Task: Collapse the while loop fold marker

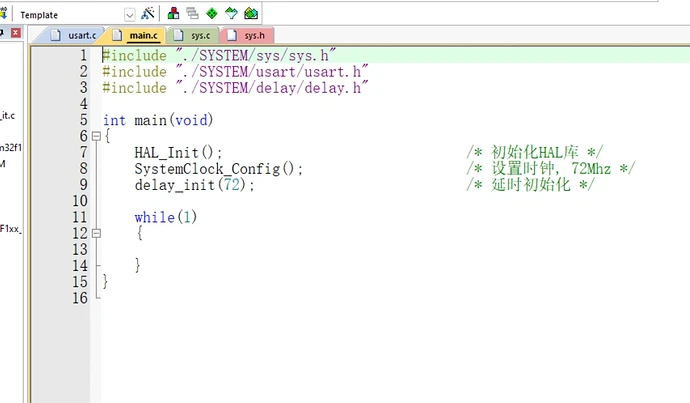Action: click(x=96, y=233)
